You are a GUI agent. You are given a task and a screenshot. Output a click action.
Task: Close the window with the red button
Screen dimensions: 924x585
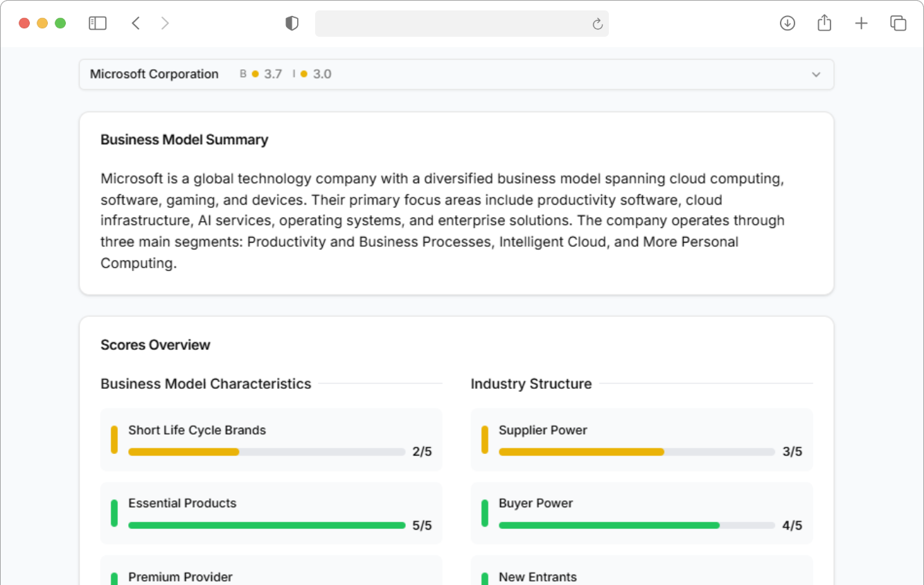(24, 23)
